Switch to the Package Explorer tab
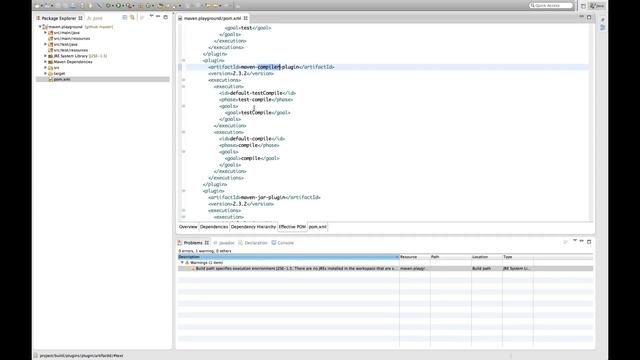This screenshot has height=360, width=640. click(60, 18)
